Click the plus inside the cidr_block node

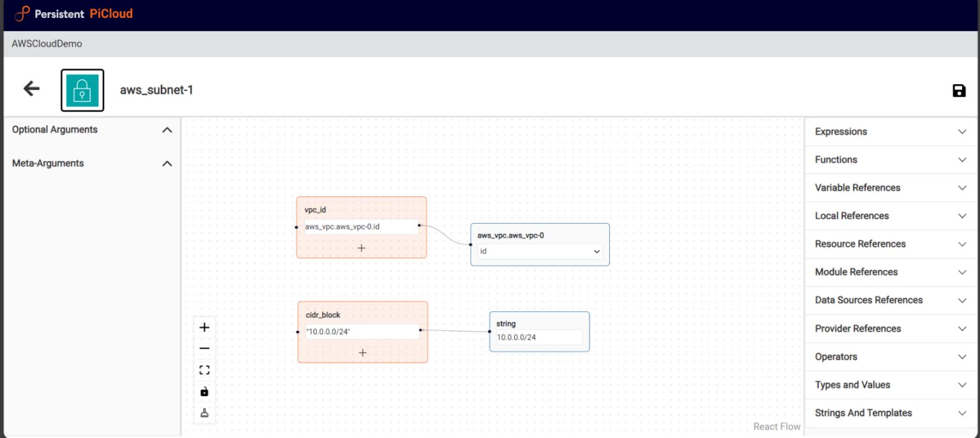tap(362, 352)
